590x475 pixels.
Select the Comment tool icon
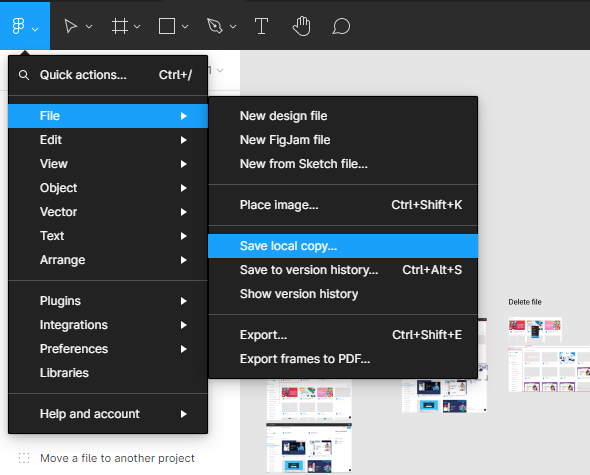tap(341, 26)
